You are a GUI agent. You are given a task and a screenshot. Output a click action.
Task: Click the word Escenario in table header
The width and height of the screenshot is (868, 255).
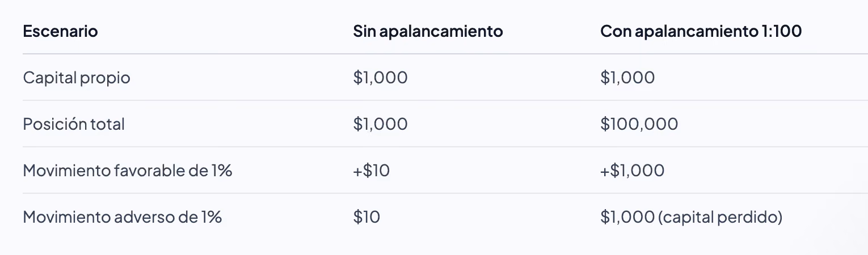pos(60,31)
